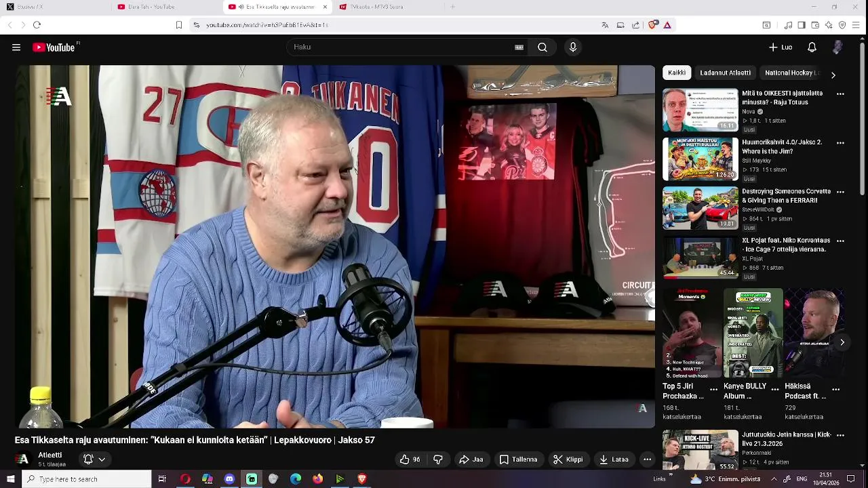
Task: Open options for Häkissä Podcast short
Action: (835, 390)
